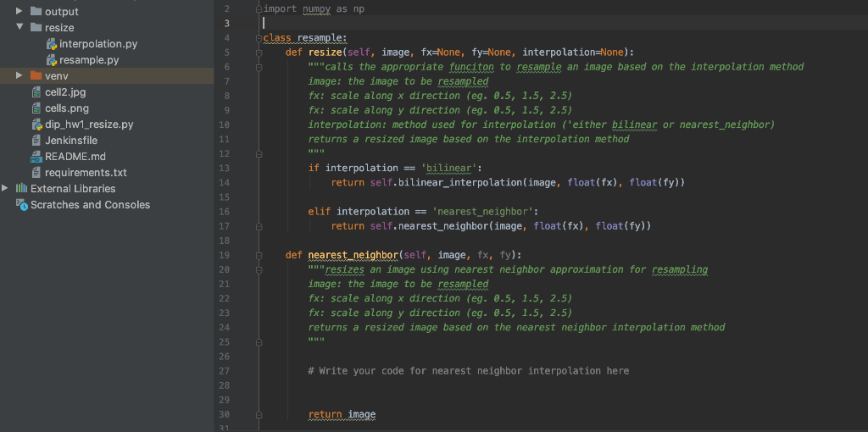This screenshot has height=432, width=868.
Task: Expand the External Libraries node arrow
Action: [x=5, y=188]
